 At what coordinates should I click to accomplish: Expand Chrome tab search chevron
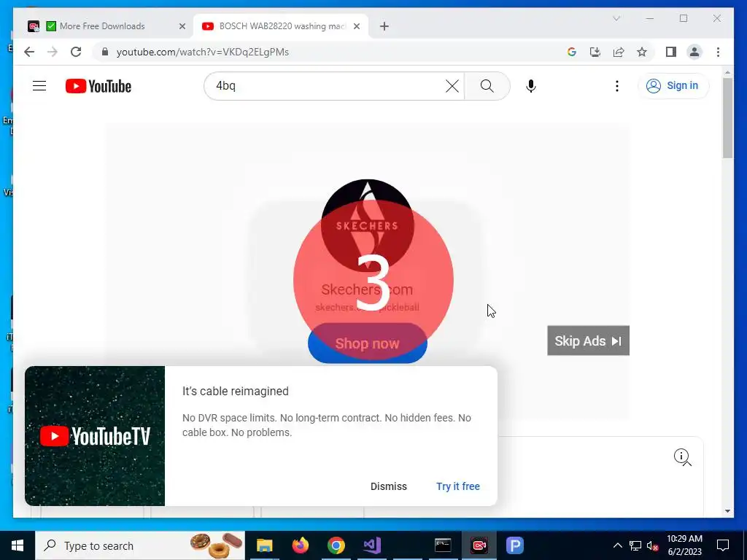point(616,18)
